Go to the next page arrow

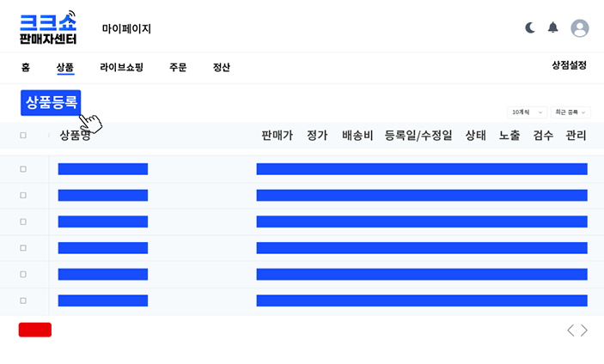(x=584, y=330)
